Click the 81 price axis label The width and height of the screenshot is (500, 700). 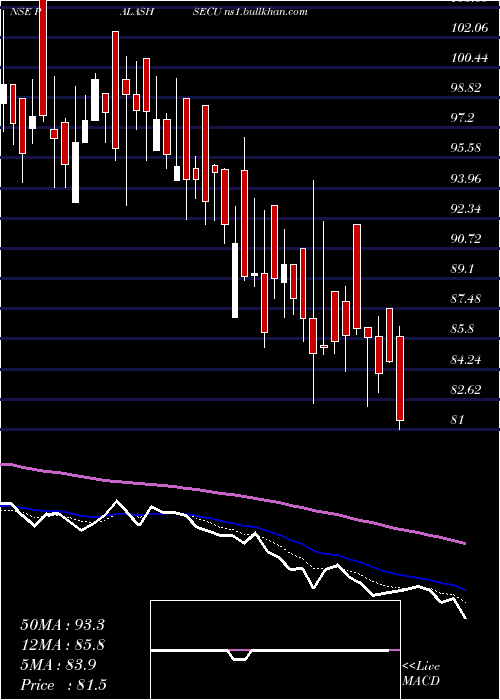coord(458,420)
